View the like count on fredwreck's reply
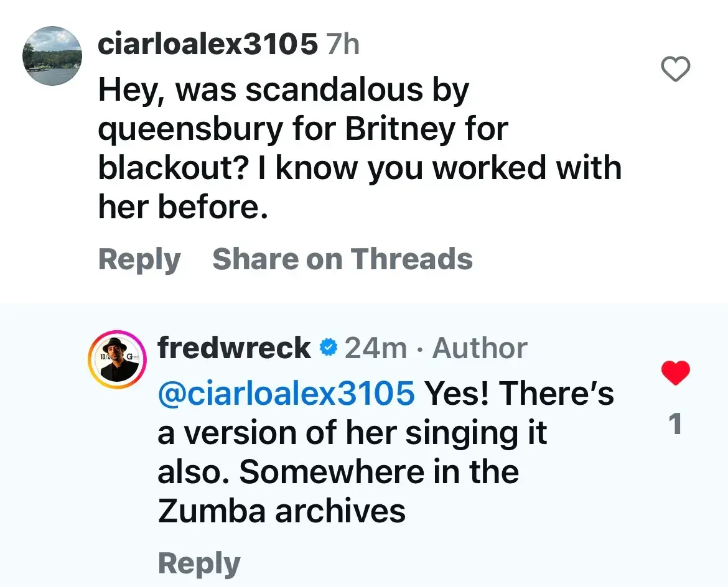The width and height of the screenshot is (728, 587). 675,424
